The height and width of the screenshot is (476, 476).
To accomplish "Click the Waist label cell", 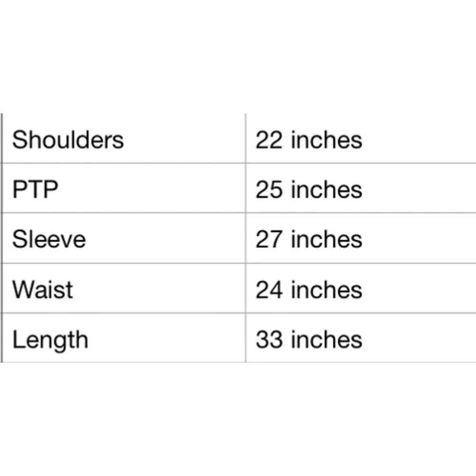I will 124,288.
